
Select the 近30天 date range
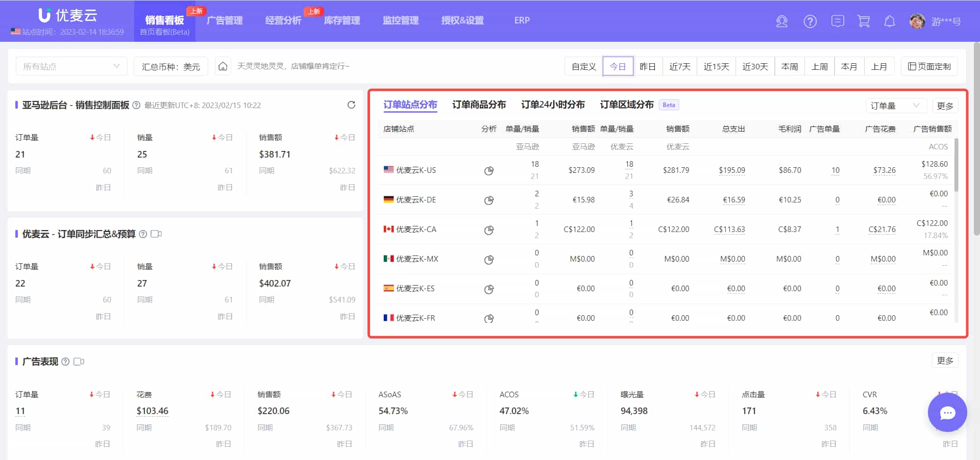[x=755, y=66]
